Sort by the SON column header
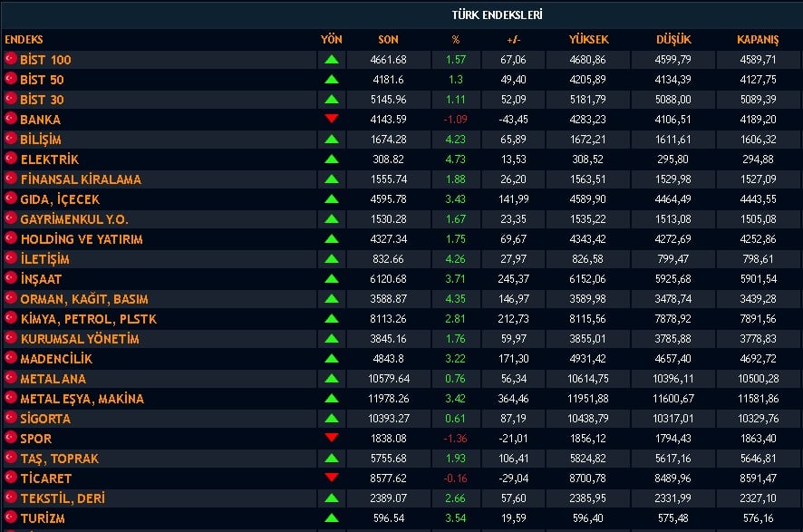Screen dimensions: 803x532 click(388, 40)
